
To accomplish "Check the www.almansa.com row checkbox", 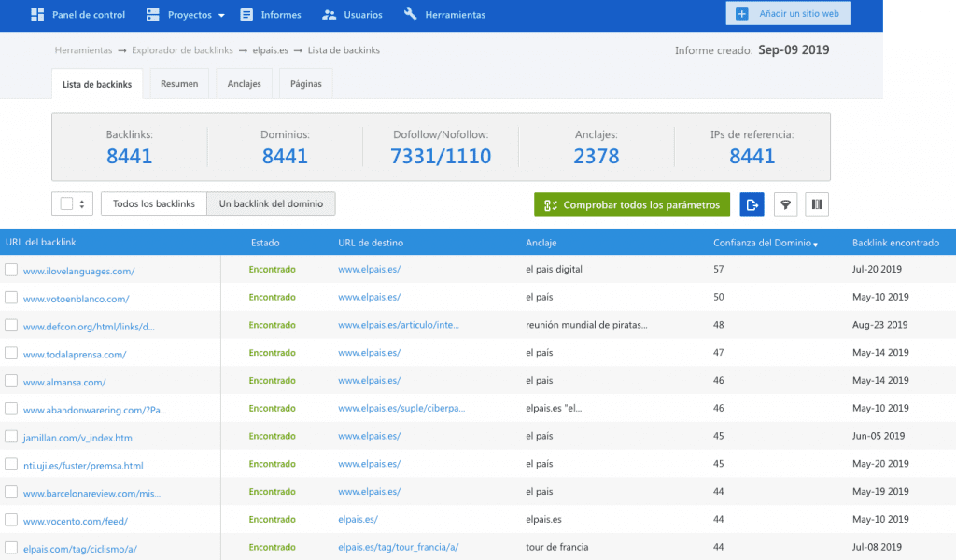I will coord(11,381).
